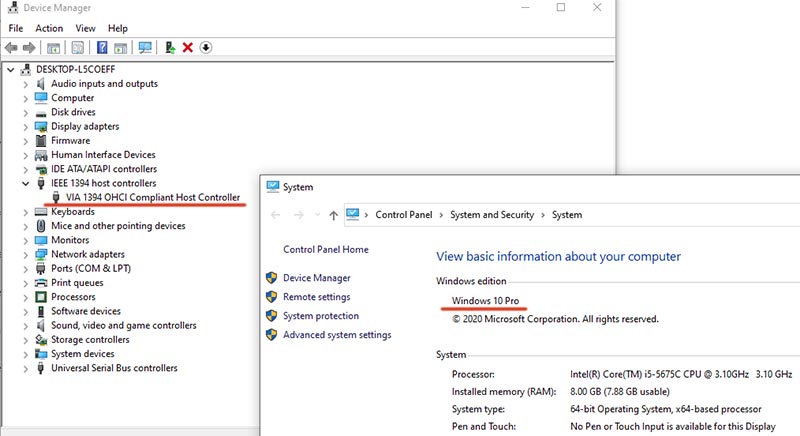This screenshot has height=436, width=800.
Task: Click the Disable device down-arrow icon
Action: click(x=206, y=48)
